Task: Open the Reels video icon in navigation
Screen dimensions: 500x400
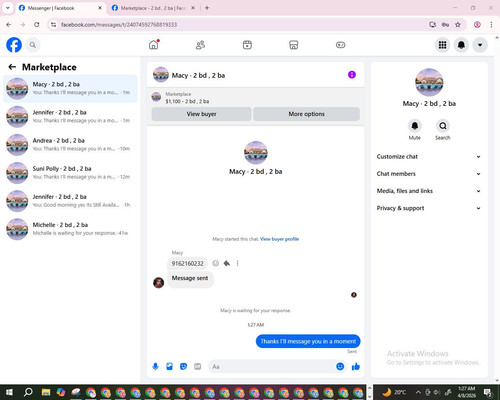Action: (x=247, y=45)
